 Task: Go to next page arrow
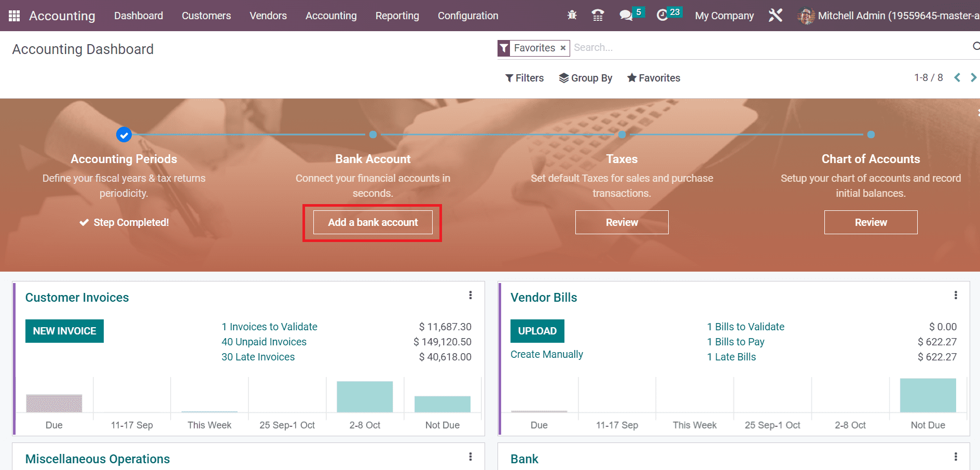[x=973, y=78]
